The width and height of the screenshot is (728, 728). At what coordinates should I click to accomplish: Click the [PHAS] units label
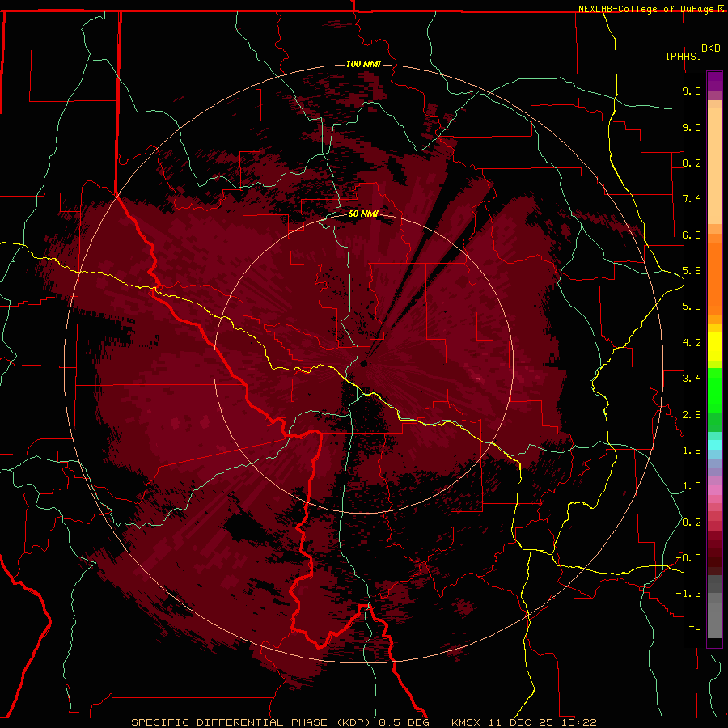[684, 56]
